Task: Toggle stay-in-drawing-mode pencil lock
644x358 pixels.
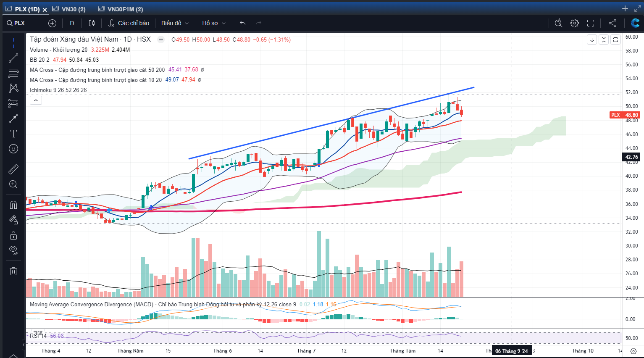Action: (13, 220)
